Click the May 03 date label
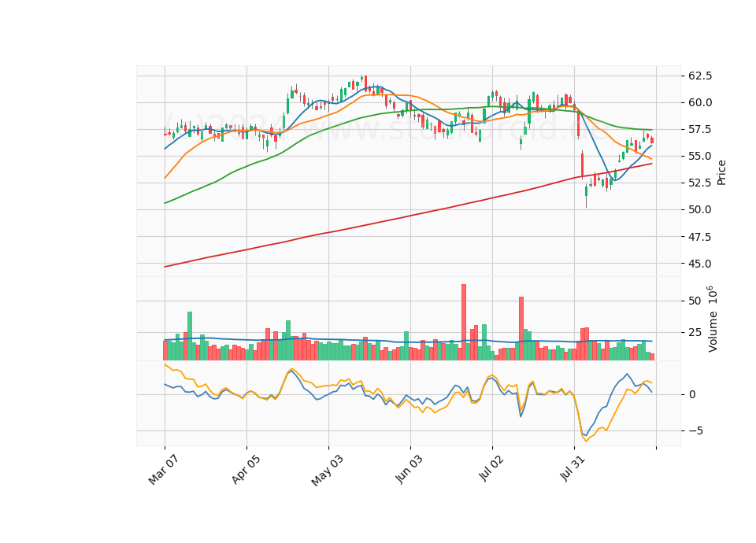756x543 pixels. (x=327, y=470)
